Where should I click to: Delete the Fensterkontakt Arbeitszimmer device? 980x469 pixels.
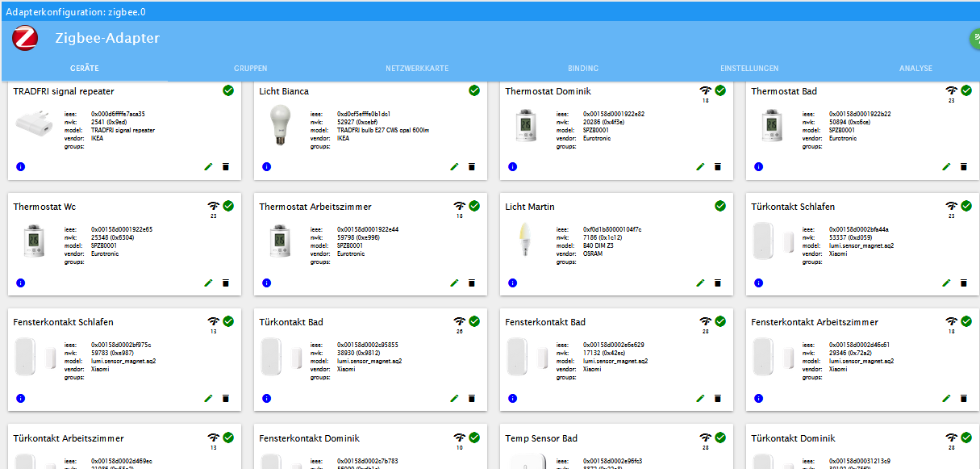tap(964, 398)
